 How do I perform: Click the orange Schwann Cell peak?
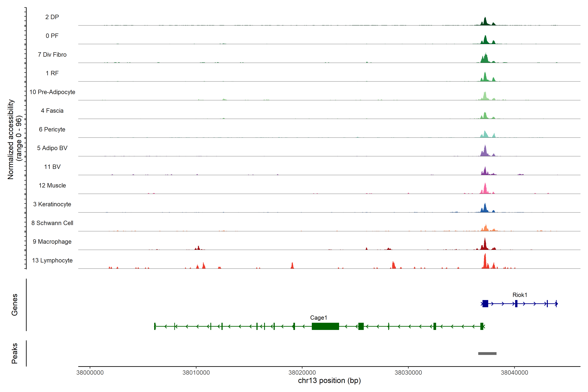pos(485,228)
